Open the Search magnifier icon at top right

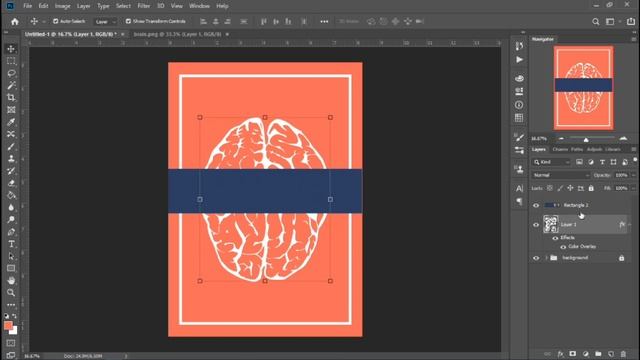pyautogui.click(x=596, y=22)
